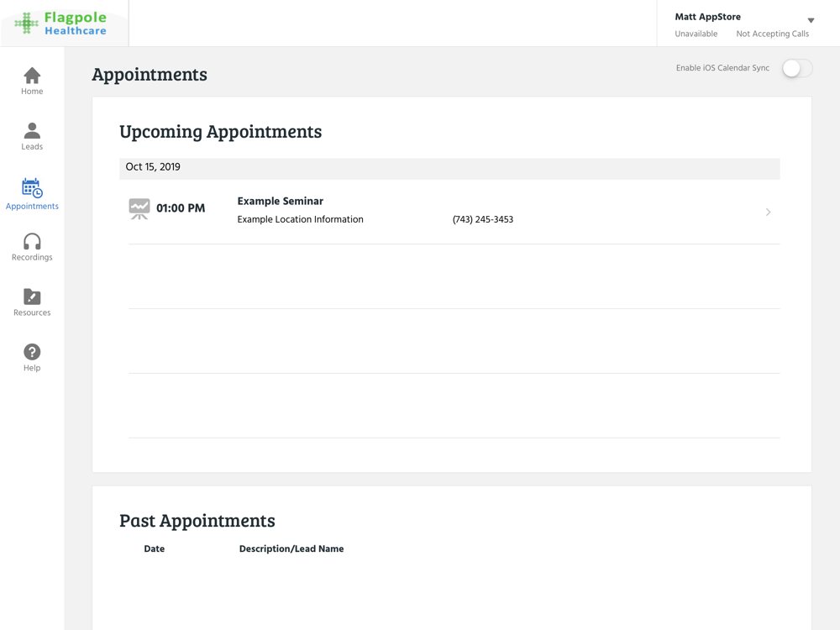This screenshot has width=840, height=630.
Task: Open the Recordings headphones icon
Action: point(32,242)
